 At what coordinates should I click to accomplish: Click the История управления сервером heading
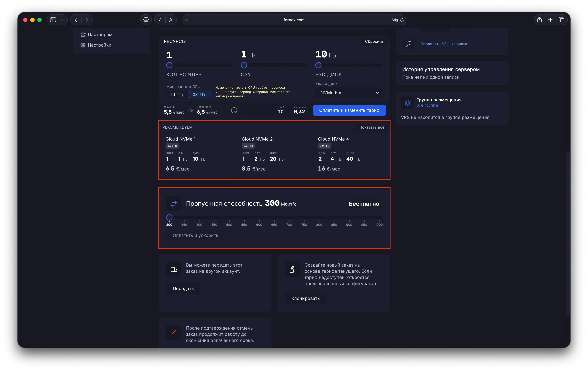coord(441,69)
